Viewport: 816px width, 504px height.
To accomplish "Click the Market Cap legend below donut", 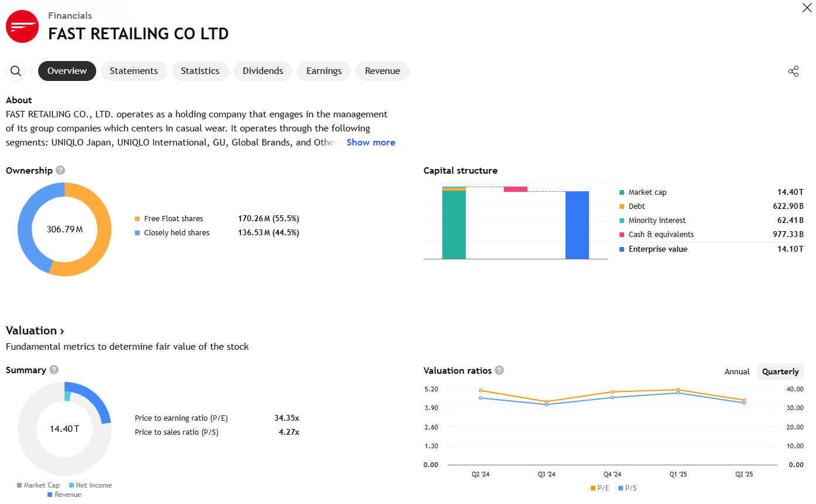I will [x=38, y=485].
